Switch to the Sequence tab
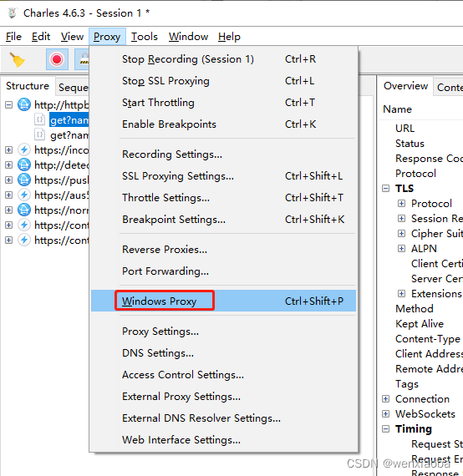 coord(73,88)
